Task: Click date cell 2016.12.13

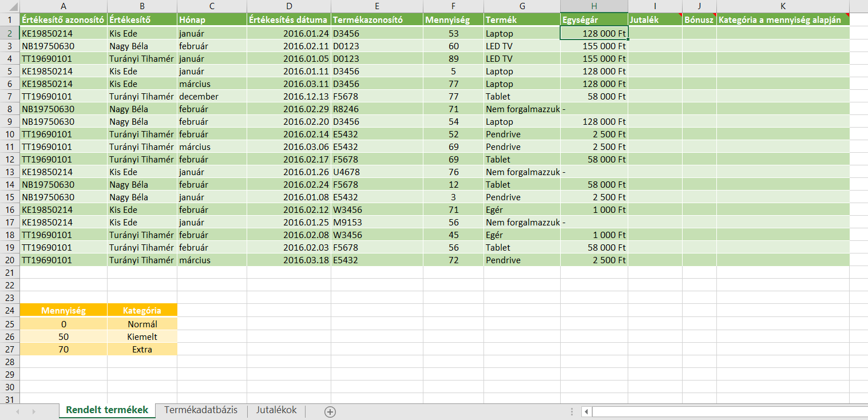Action: coord(289,96)
